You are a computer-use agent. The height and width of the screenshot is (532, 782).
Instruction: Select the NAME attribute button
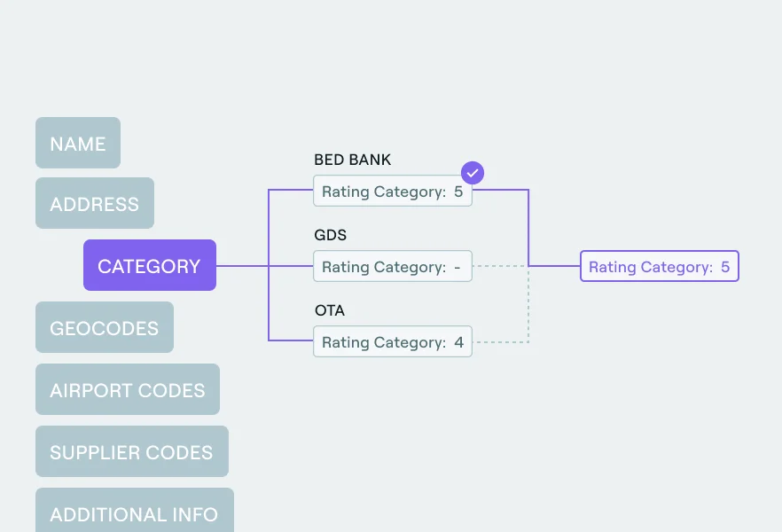[x=78, y=144]
